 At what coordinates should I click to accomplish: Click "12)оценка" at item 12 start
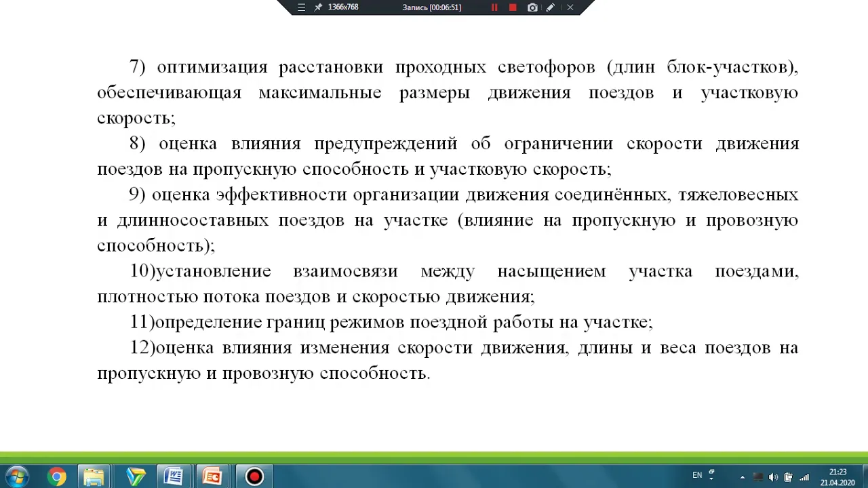click(173, 348)
